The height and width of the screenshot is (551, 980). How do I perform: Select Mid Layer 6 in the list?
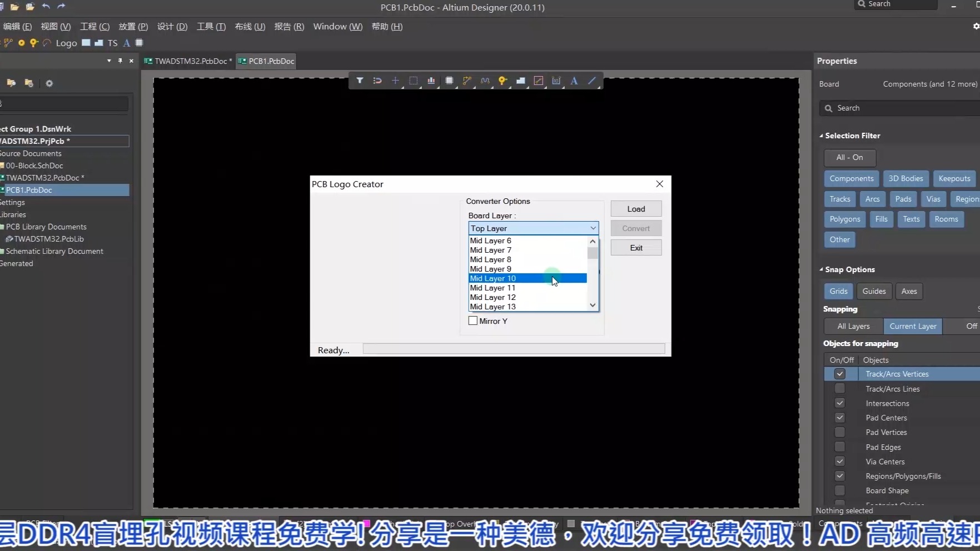(x=528, y=241)
